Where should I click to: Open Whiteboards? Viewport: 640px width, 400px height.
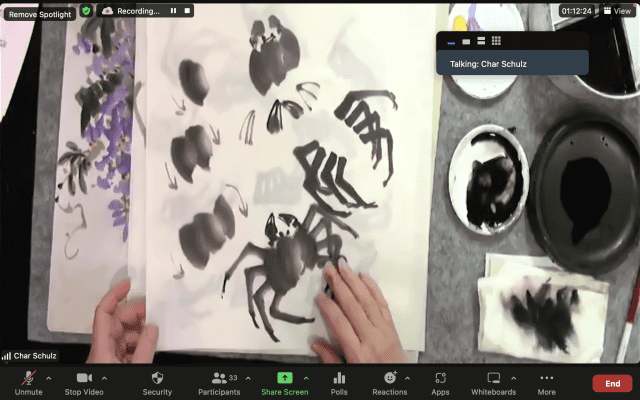pos(493,383)
